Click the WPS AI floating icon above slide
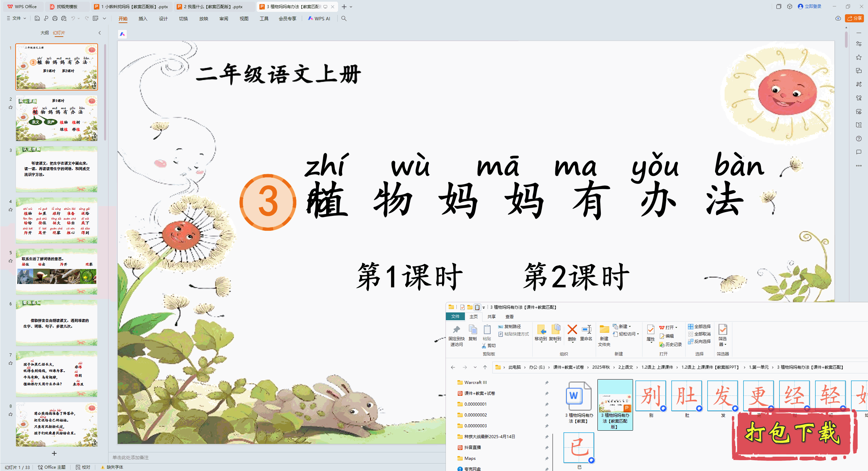This screenshot has width=868, height=471. coord(122,34)
